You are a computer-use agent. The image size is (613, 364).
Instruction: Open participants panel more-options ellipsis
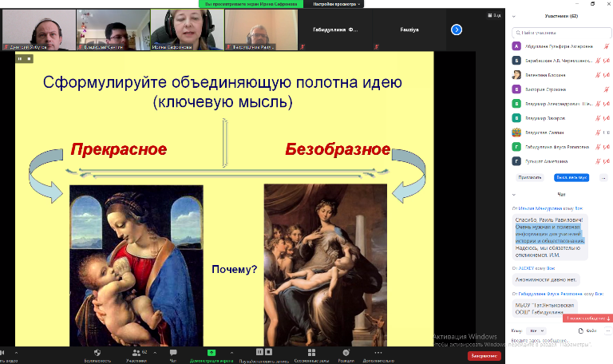(x=603, y=177)
